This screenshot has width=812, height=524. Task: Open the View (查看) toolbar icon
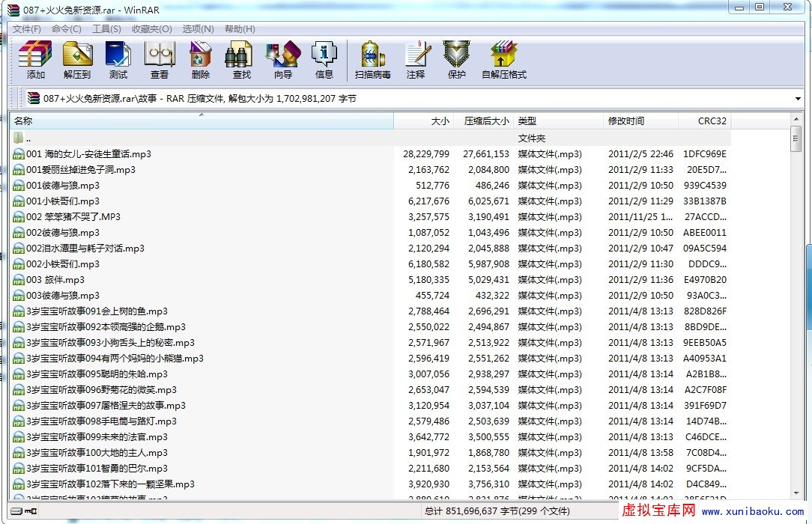tap(160, 60)
